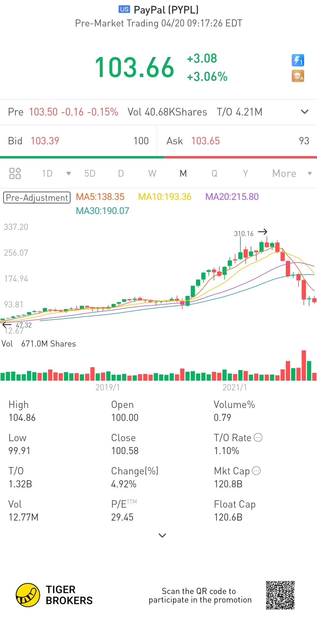This screenshot has height=644, width=317.
Task: Tap the Volume% 0.79 value
Action: (222, 417)
